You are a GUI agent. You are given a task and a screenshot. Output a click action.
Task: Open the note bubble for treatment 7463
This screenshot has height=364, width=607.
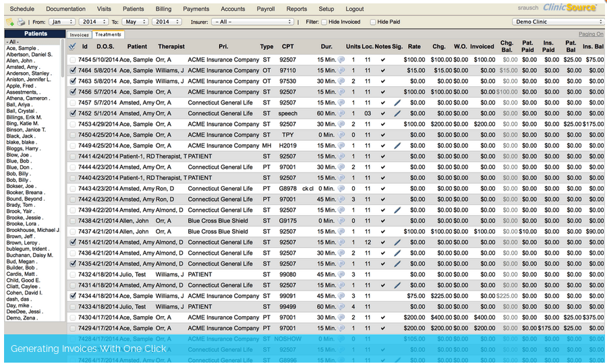tap(341, 82)
